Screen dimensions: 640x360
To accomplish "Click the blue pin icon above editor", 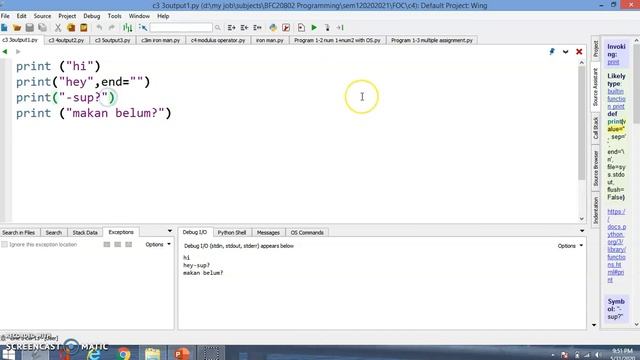I will (x=552, y=51).
